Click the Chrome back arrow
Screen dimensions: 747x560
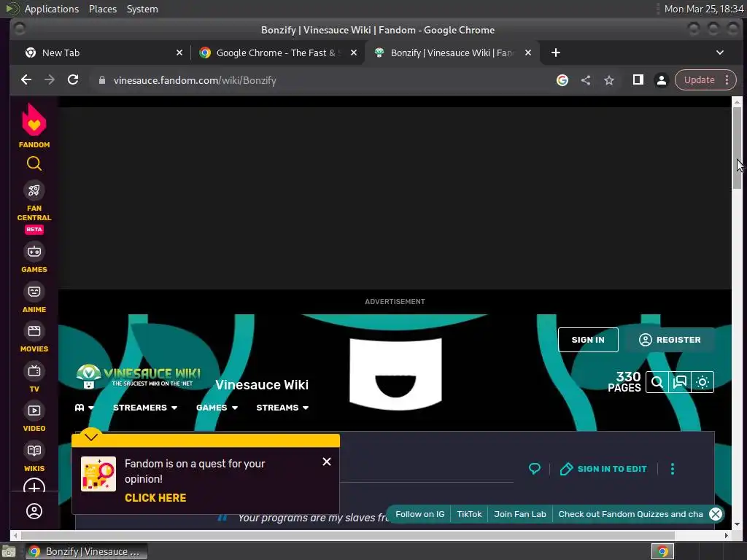click(26, 80)
